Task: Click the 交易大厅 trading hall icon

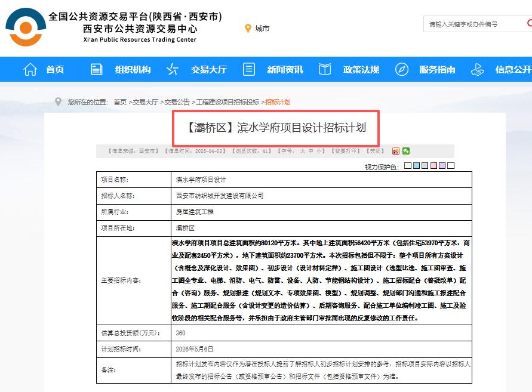Action: pos(172,69)
